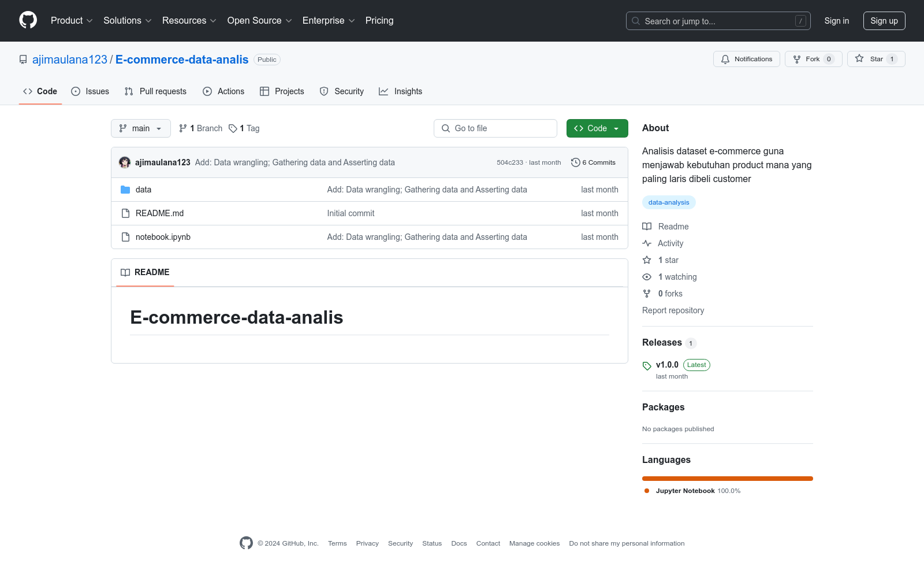Image resolution: width=924 pixels, height=578 pixels.
Task: Open the Packages heading link
Action: pyautogui.click(x=663, y=407)
